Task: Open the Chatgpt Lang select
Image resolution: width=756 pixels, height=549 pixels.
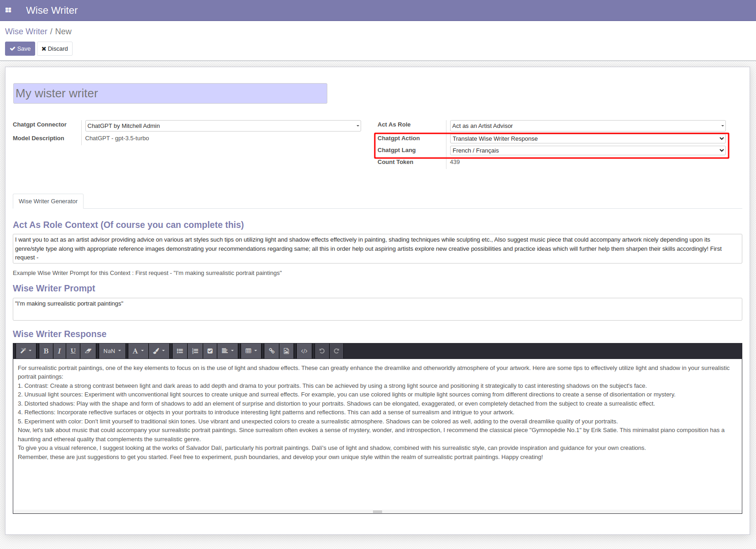Action: [588, 150]
